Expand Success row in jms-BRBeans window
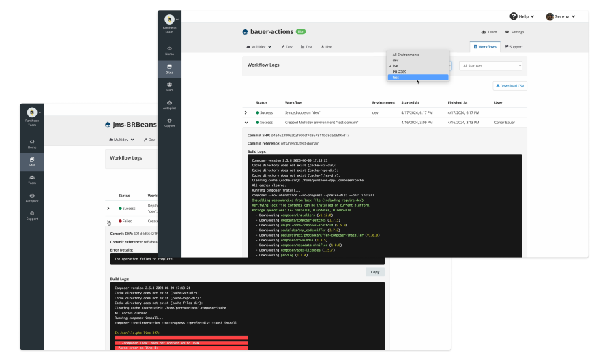Screen dimensions: 607x364 (x=108, y=209)
